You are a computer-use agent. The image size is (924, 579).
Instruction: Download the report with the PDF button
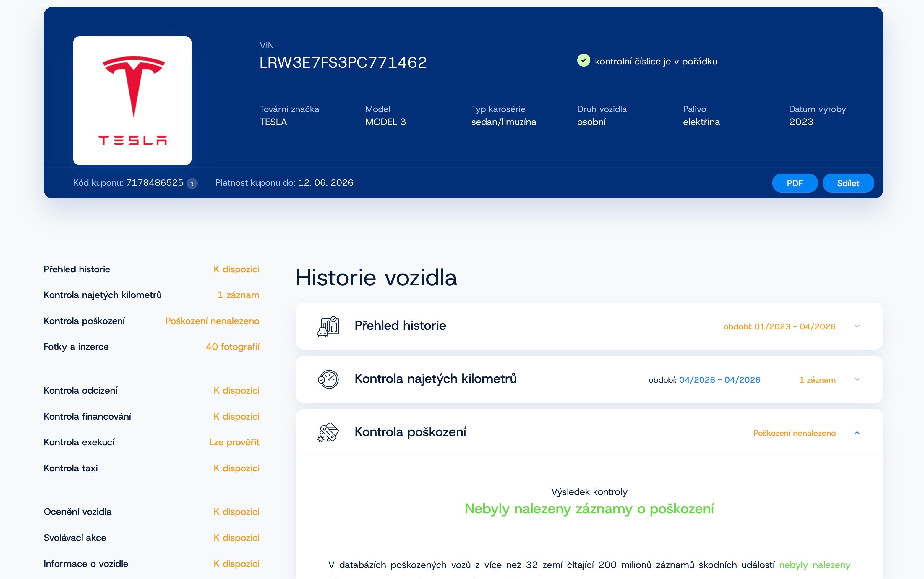click(x=795, y=183)
